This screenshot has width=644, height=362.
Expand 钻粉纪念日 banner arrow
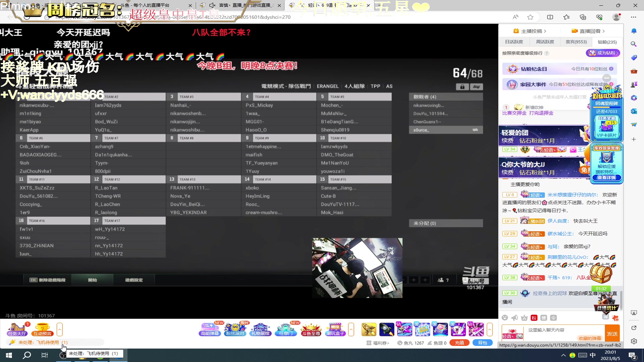(x=611, y=69)
